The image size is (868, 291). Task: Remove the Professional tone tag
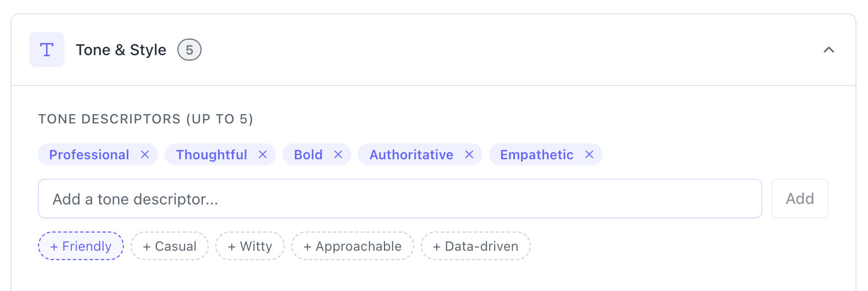[x=145, y=155]
